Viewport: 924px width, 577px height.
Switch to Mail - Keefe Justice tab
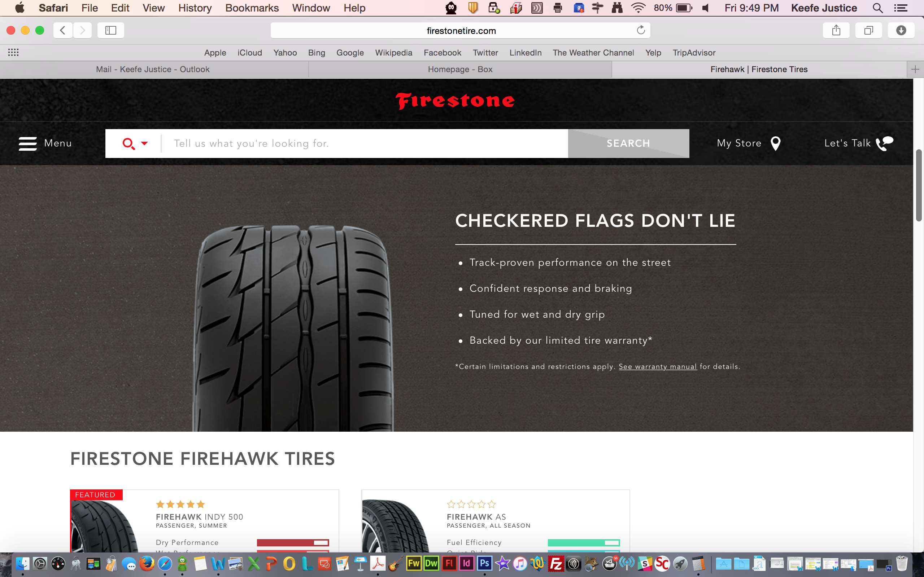click(153, 70)
